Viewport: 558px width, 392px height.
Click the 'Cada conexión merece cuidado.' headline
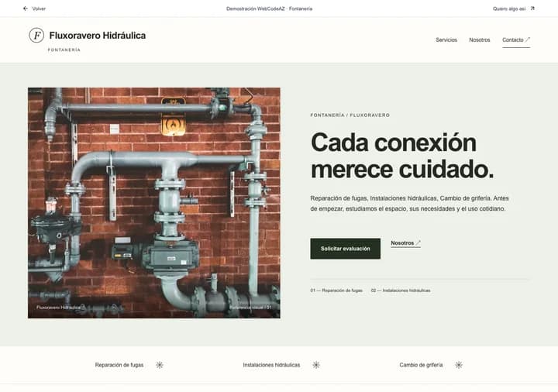coord(402,156)
